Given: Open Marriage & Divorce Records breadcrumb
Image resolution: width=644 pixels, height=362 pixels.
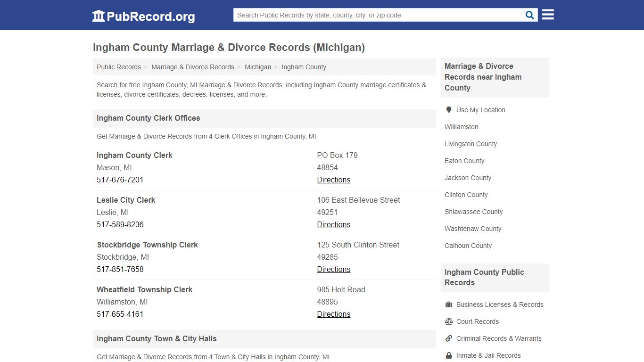Looking at the screenshot, I should click(x=193, y=67).
